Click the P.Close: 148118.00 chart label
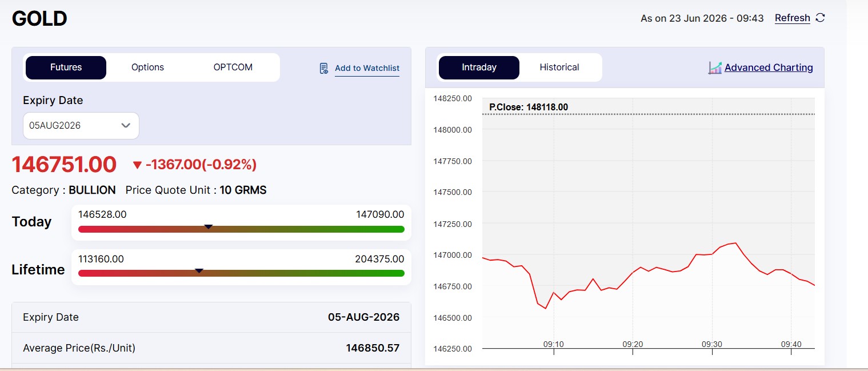This screenshot has height=371, width=868. 529,107
